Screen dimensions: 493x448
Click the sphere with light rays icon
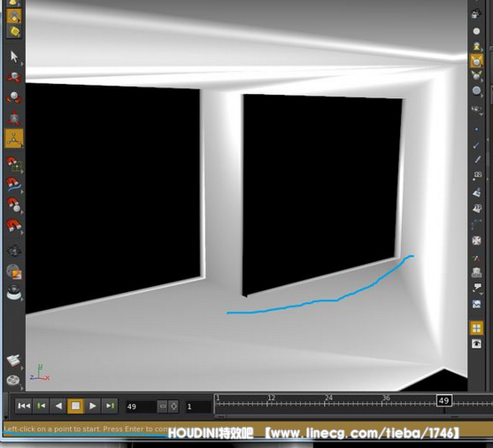point(477,76)
